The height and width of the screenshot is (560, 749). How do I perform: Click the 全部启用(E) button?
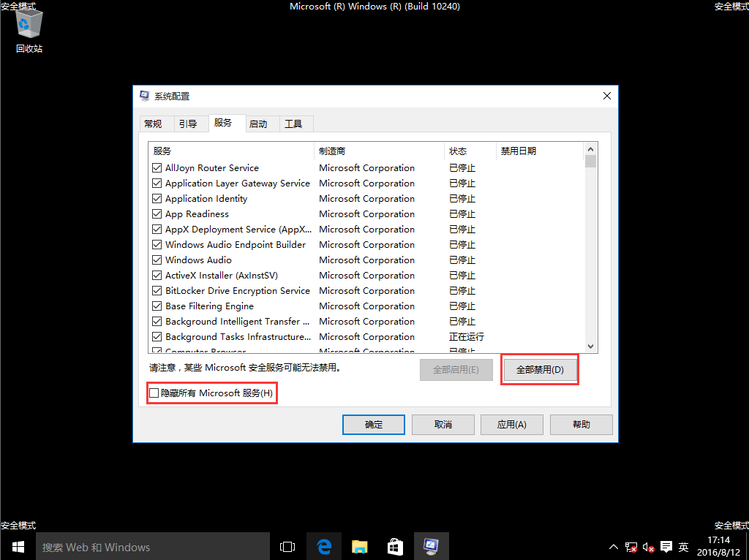pos(456,369)
